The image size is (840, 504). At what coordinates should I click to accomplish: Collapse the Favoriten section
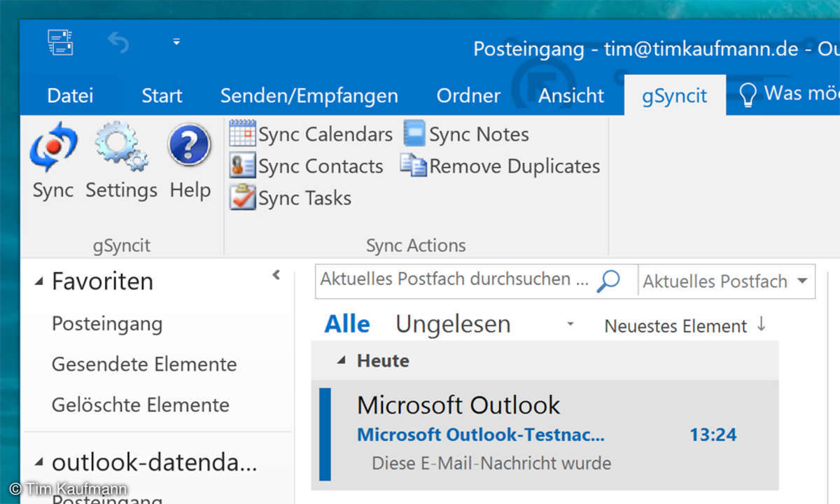pos(39,282)
